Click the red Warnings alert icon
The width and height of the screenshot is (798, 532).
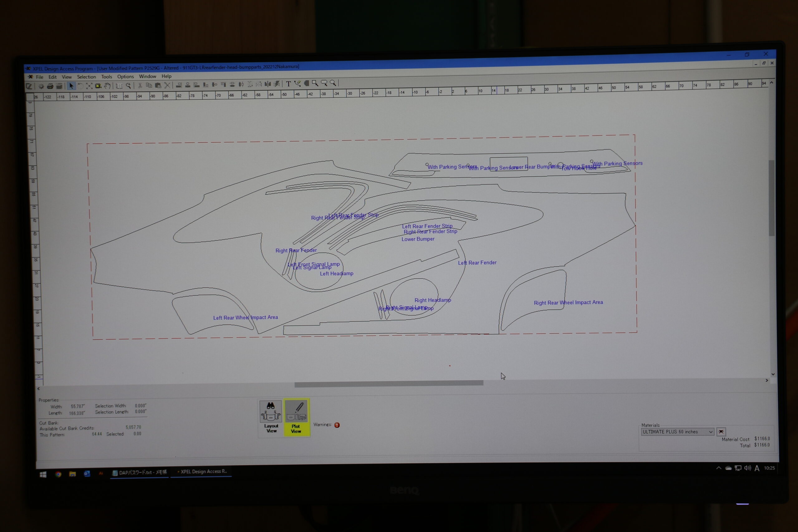tap(337, 425)
